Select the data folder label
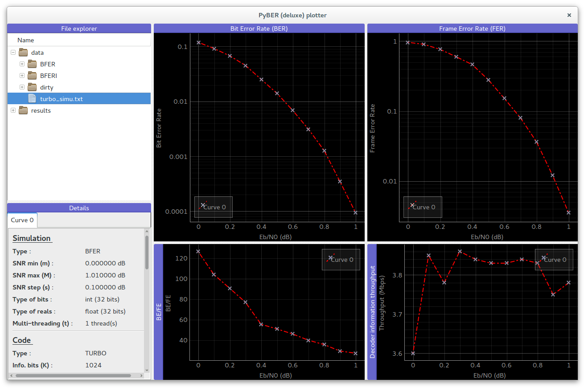The image size is (588, 391). pyautogui.click(x=37, y=53)
